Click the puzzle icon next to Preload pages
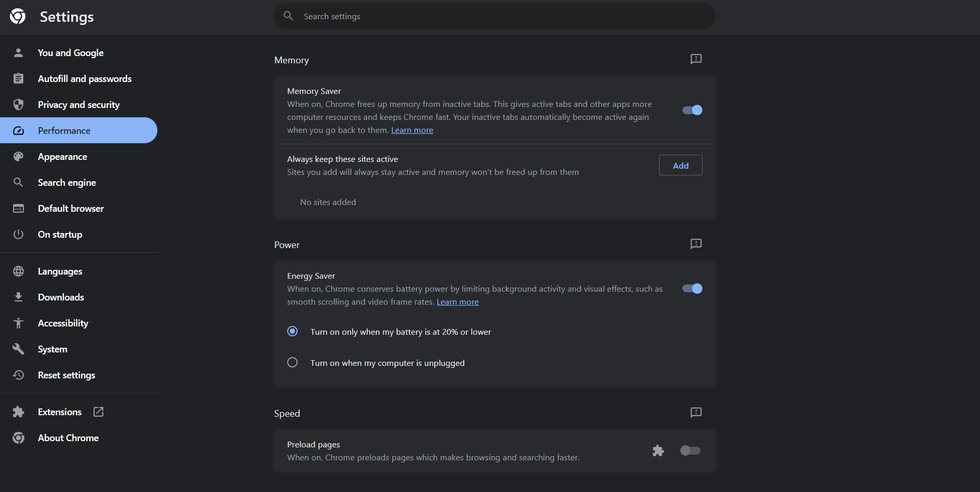 coord(658,450)
